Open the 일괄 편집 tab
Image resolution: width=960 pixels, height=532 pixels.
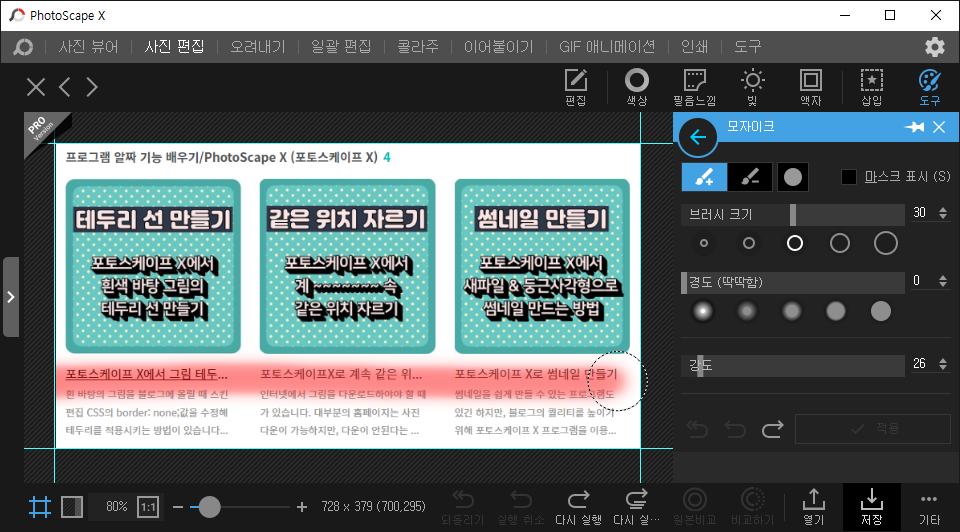point(341,47)
